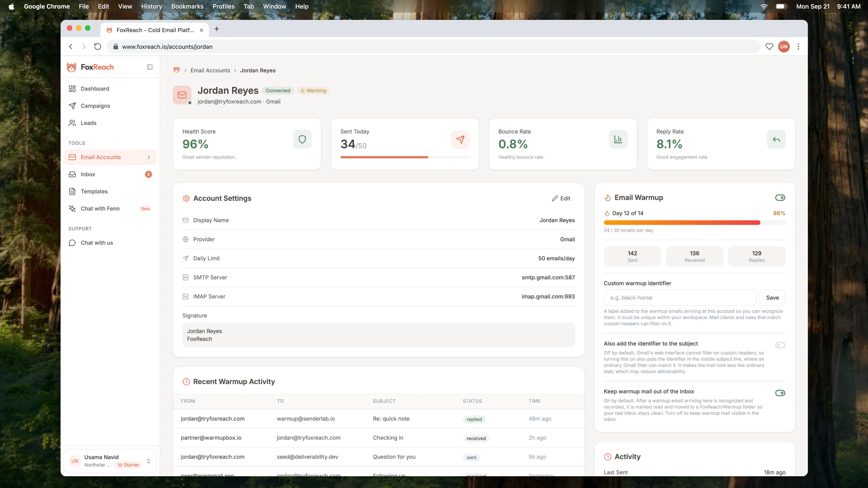Screen dimensions: 868x488
Task: Open Templates in sidebar
Action: [110, 191]
